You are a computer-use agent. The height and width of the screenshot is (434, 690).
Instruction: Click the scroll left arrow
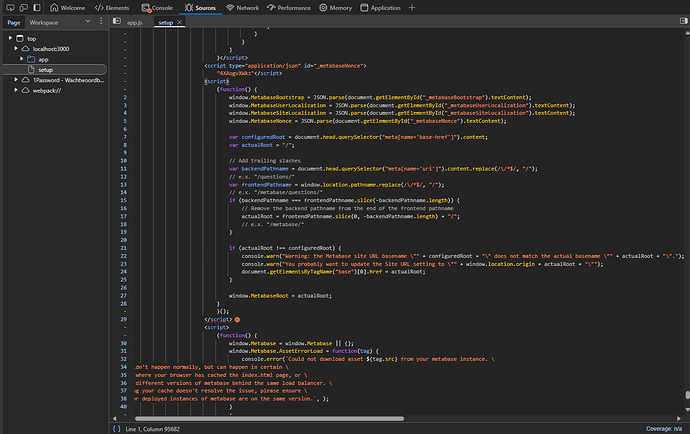click(114, 419)
